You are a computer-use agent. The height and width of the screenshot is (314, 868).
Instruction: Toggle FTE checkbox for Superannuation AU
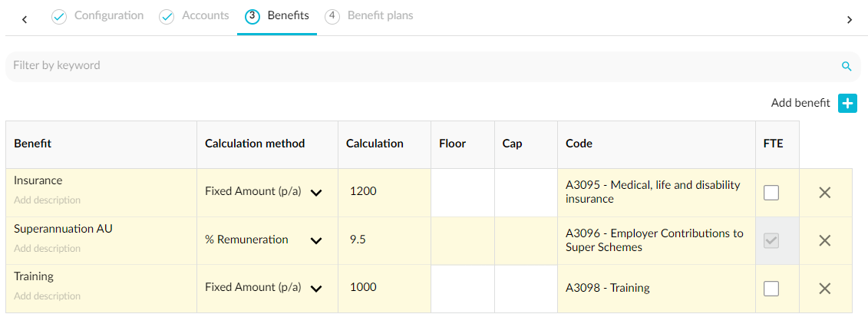(x=771, y=240)
